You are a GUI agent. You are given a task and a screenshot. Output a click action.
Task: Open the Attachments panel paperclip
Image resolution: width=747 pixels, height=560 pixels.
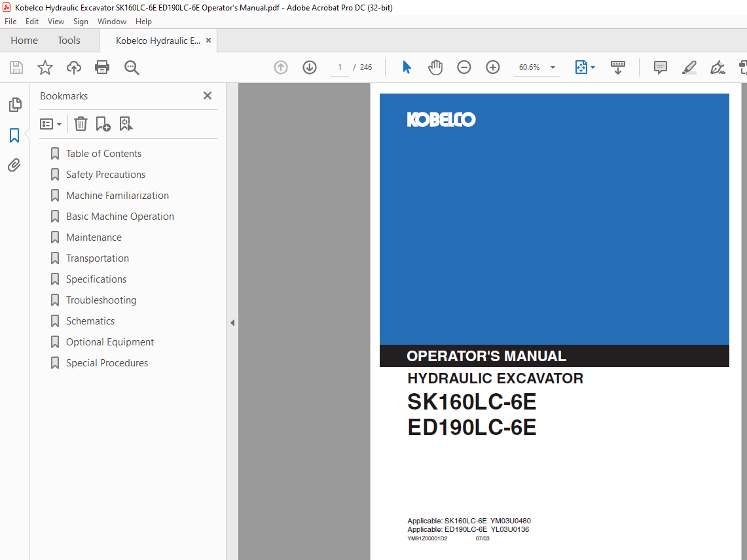click(x=14, y=166)
